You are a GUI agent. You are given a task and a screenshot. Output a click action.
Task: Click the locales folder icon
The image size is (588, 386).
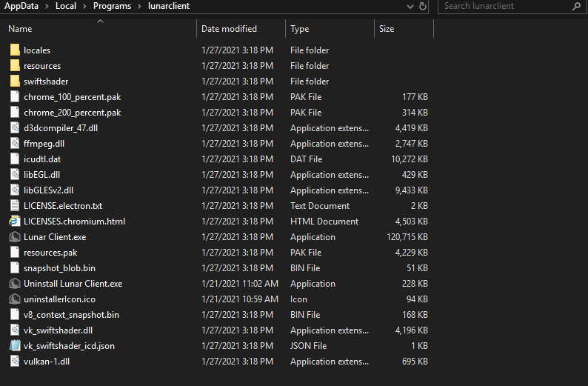15,50
